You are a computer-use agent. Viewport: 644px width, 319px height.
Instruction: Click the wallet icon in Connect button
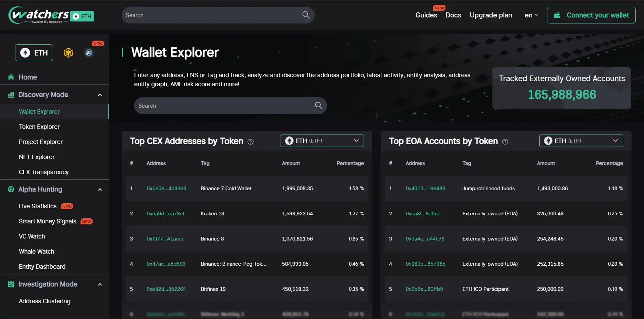tap(557, 15)
